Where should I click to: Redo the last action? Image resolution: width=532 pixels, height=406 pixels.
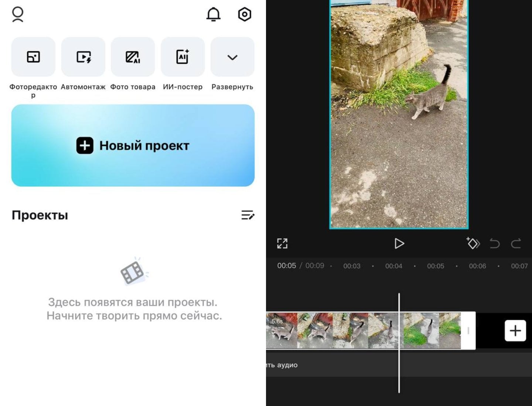tap(516, 244)
